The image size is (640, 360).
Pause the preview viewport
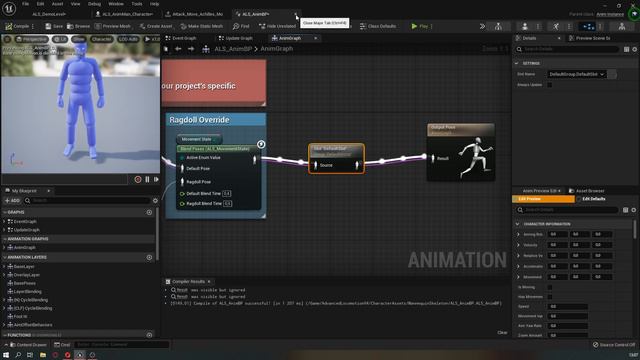tap(147, 180)
